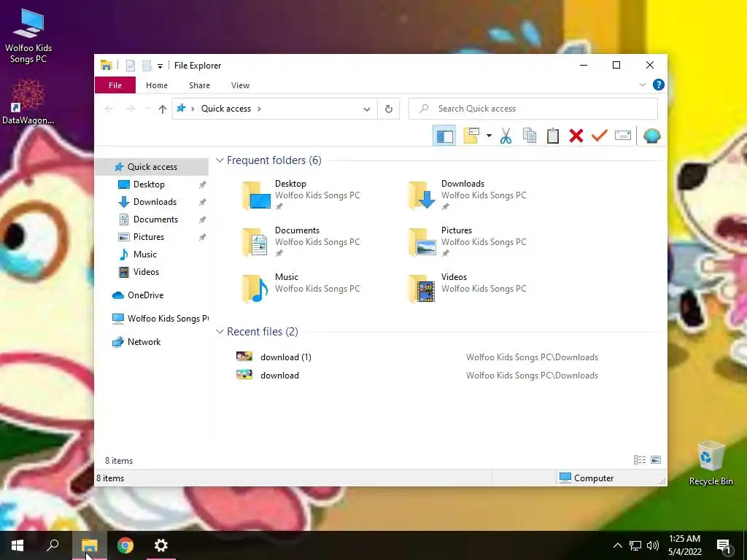The height and width of the screenshot is (560, 747).
Task: Click the Refresh button by address bar
Action: [x=389, y=109]
